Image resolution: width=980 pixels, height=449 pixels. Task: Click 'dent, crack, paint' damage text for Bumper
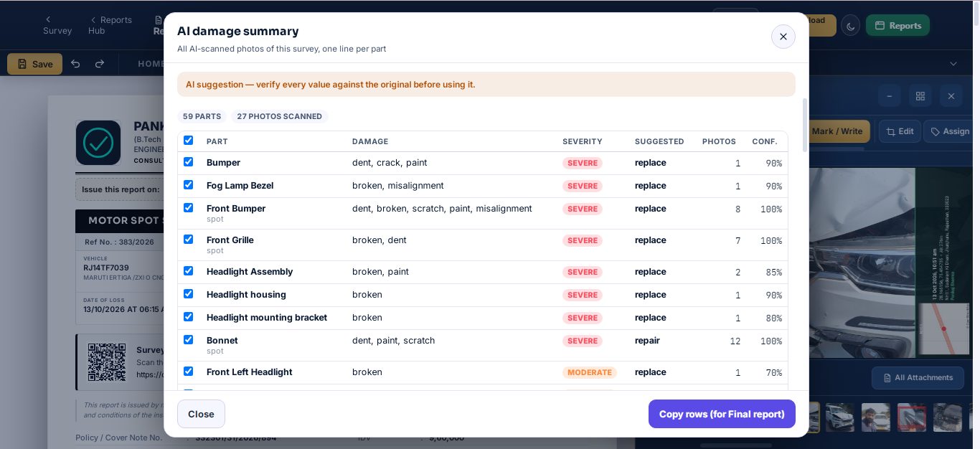click(390, 162)
